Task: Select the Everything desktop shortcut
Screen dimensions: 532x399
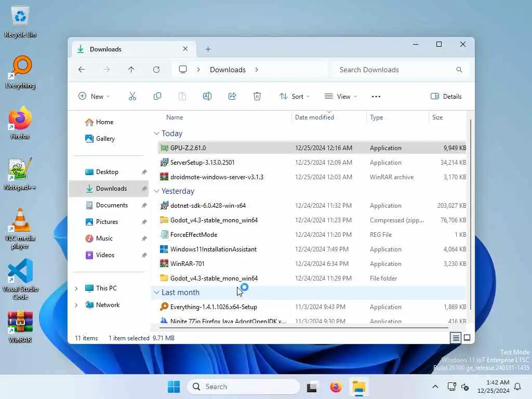Action: coord(20,72)
